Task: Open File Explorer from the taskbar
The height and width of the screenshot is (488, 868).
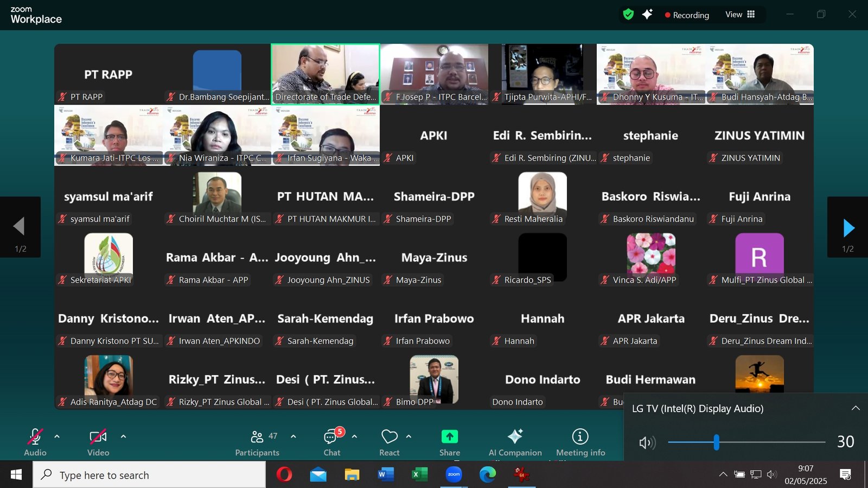Action: 352,475
